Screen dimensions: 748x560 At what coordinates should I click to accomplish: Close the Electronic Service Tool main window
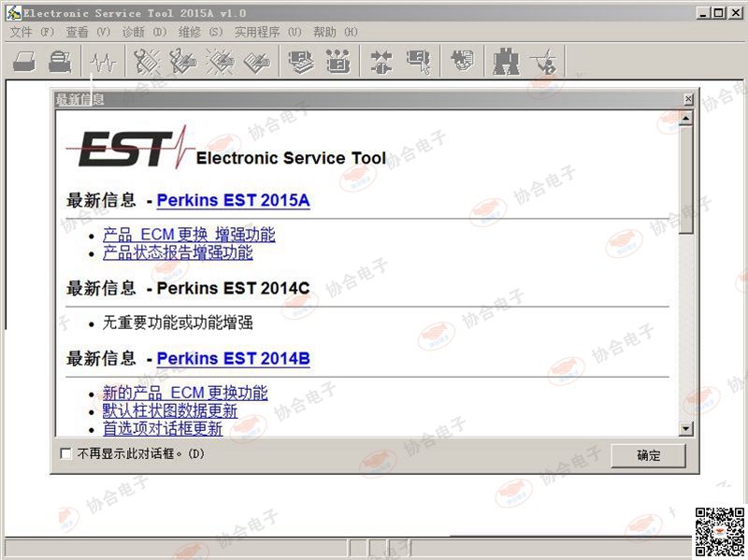pos(736,13)
